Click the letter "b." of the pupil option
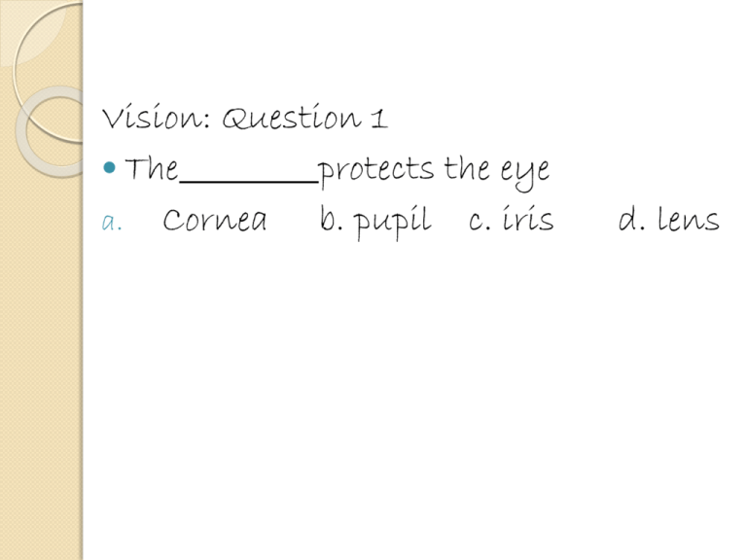 click(x=331, y=220)
